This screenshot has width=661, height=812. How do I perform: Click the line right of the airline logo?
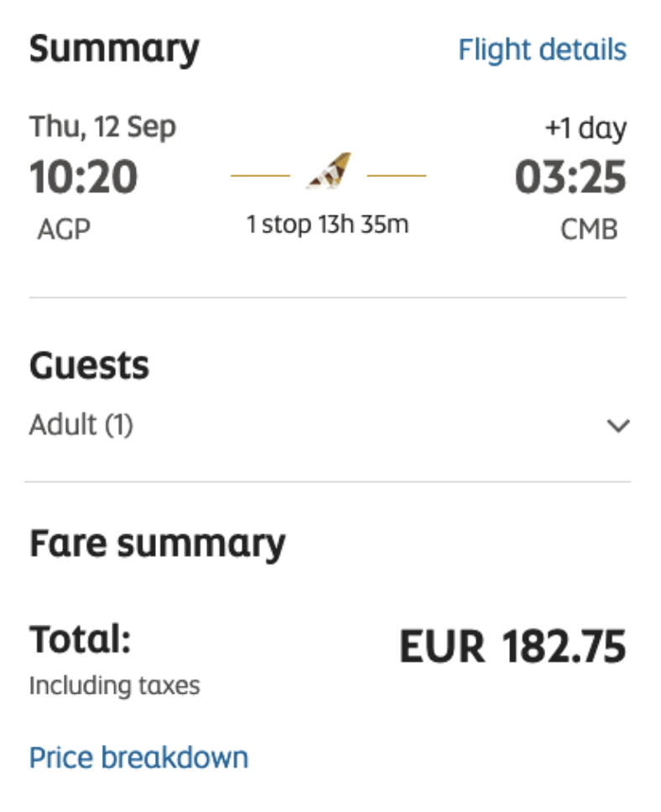[396, 176]
